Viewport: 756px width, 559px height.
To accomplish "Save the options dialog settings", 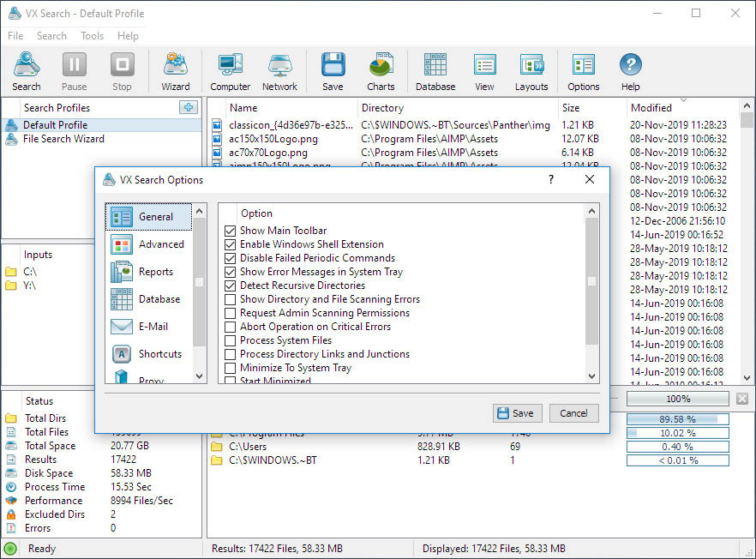I will tap(518, 413).
